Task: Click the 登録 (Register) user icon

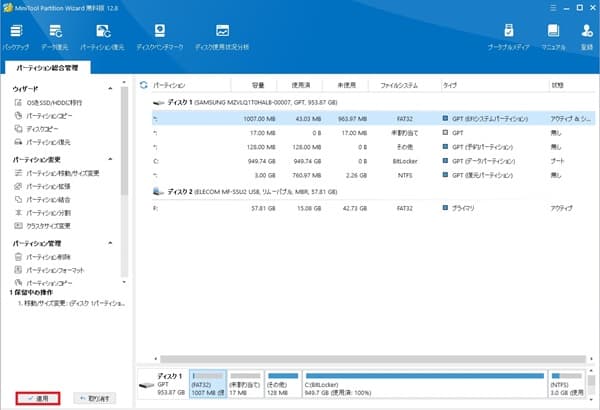Action: point(587,37)
